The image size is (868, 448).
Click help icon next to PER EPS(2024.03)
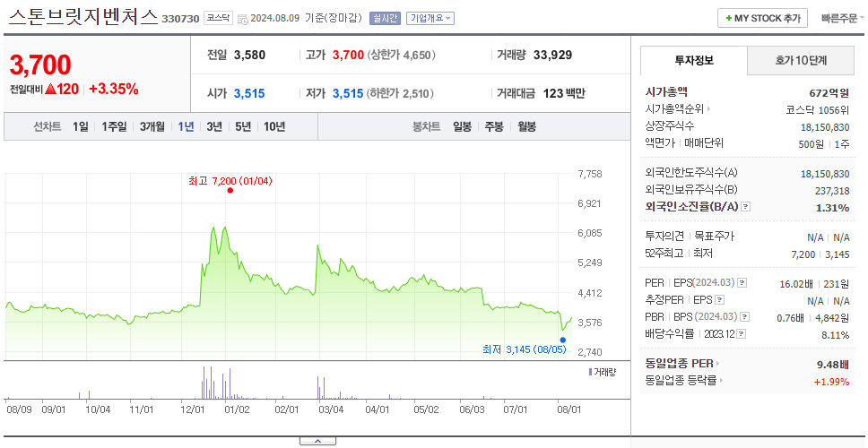742,283
